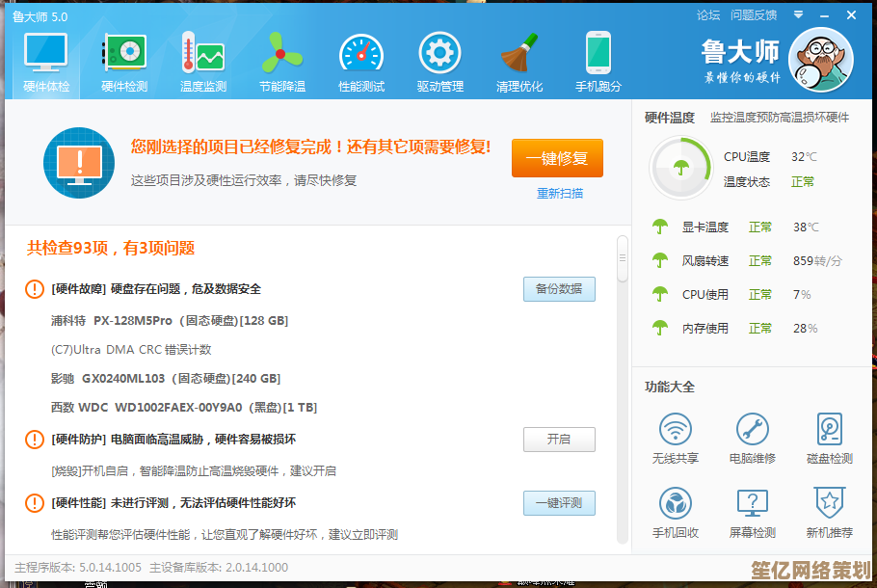This screenshot has width=877, height=588.
Task: Open the 温度监测 temperature monitor tab
Action: coord(203,62)
